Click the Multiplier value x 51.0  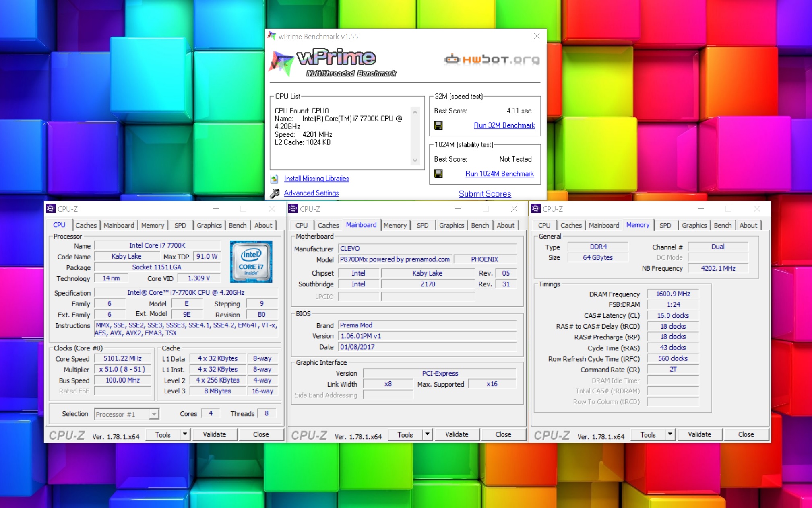click(x=123, y=369)
